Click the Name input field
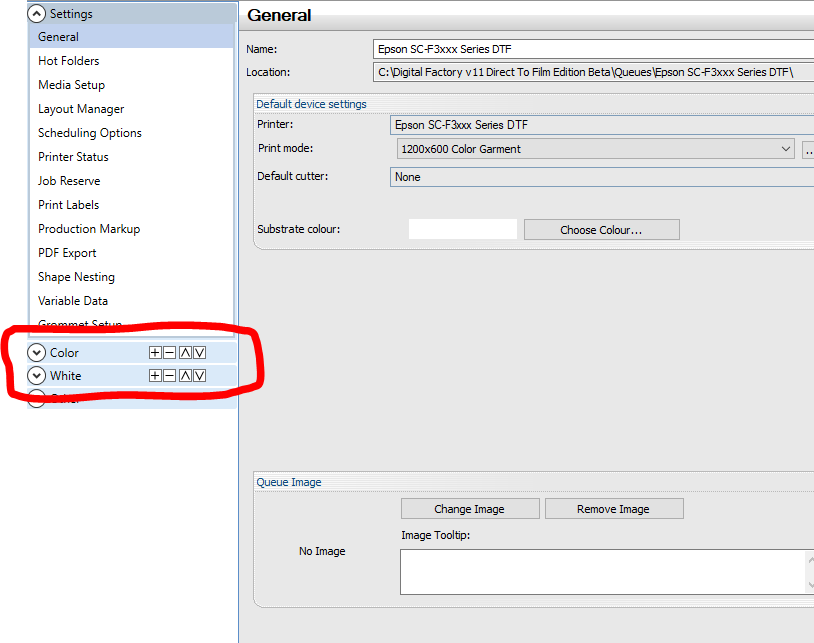Image resolution: width=814 pixels, height=643 pixels. coord(593,49)
